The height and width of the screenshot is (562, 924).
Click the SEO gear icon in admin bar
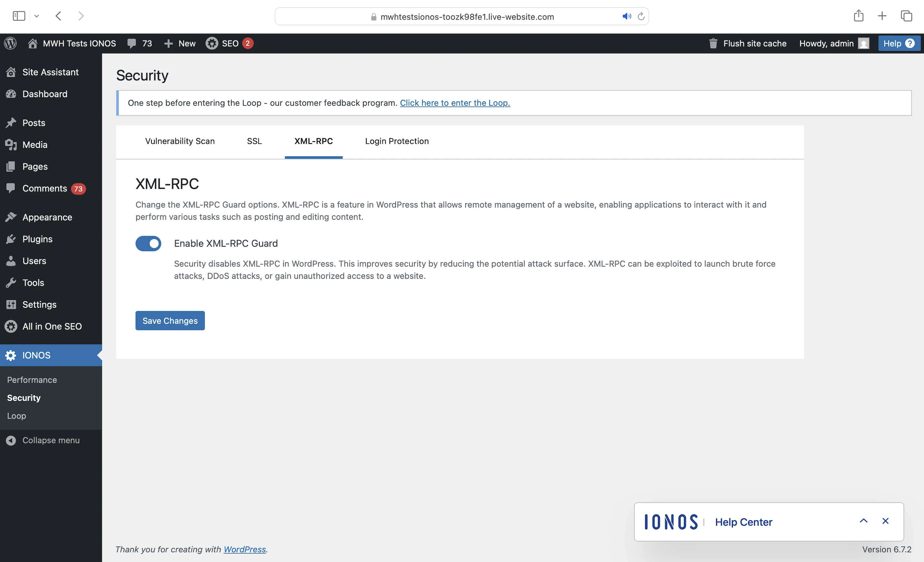tap(212, 44)
